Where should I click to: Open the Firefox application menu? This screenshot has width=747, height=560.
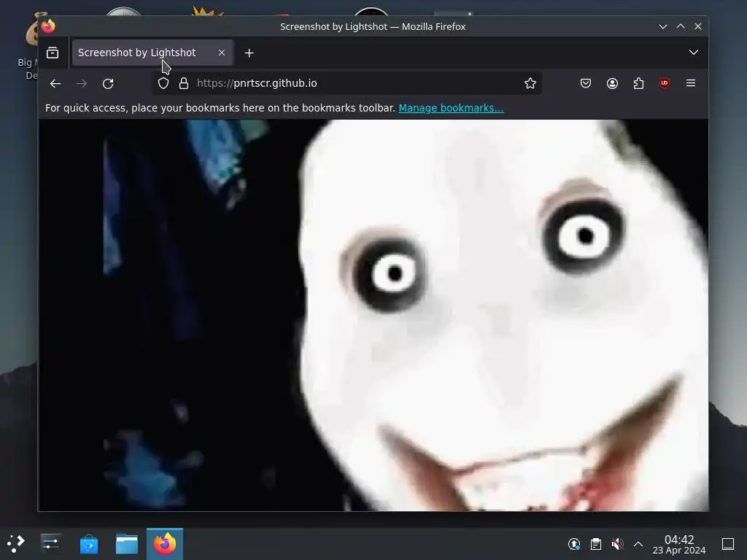click(x=691, y=83)
